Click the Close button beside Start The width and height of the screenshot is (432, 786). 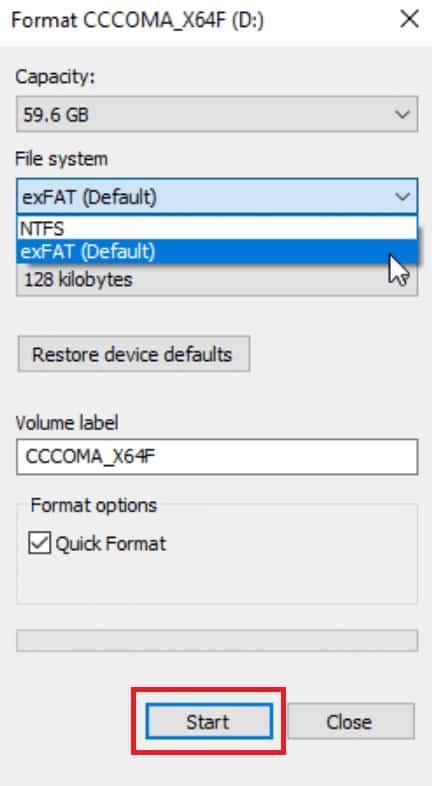tap(351, 721)
